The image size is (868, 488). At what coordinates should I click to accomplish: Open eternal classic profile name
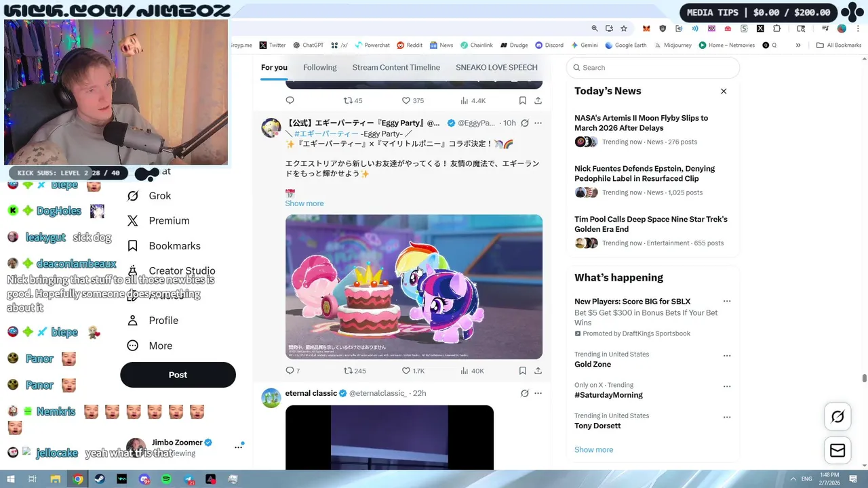click(x=311, y=393)
